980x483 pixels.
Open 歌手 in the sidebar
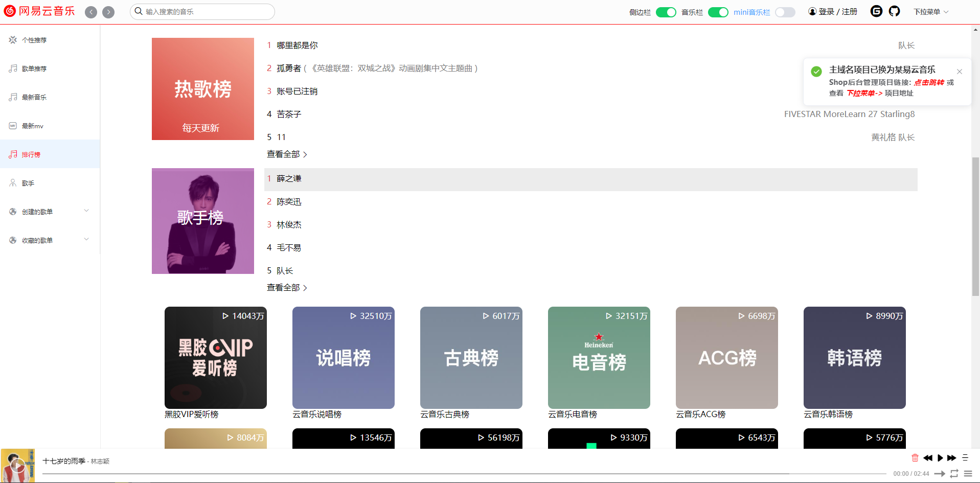50,183
